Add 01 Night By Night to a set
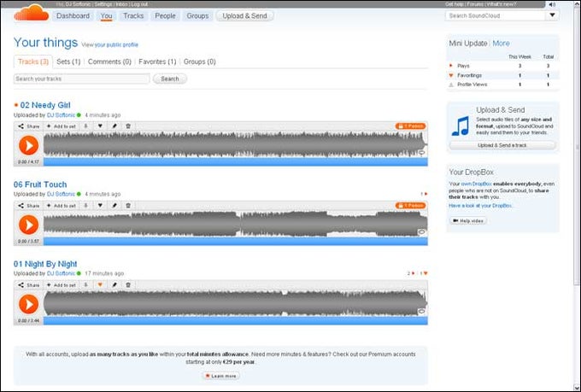 coord(62,285)
